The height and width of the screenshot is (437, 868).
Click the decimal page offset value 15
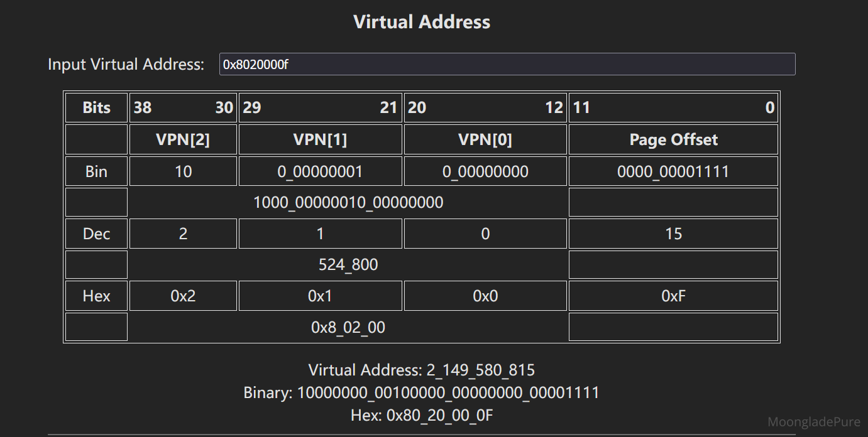[x=673, y=234]
